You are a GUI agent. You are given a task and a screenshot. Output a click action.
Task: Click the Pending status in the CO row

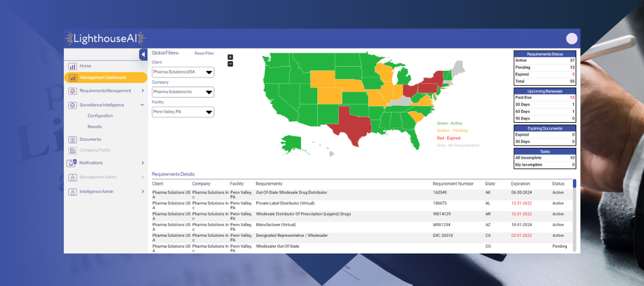click(x=560, y=247)
